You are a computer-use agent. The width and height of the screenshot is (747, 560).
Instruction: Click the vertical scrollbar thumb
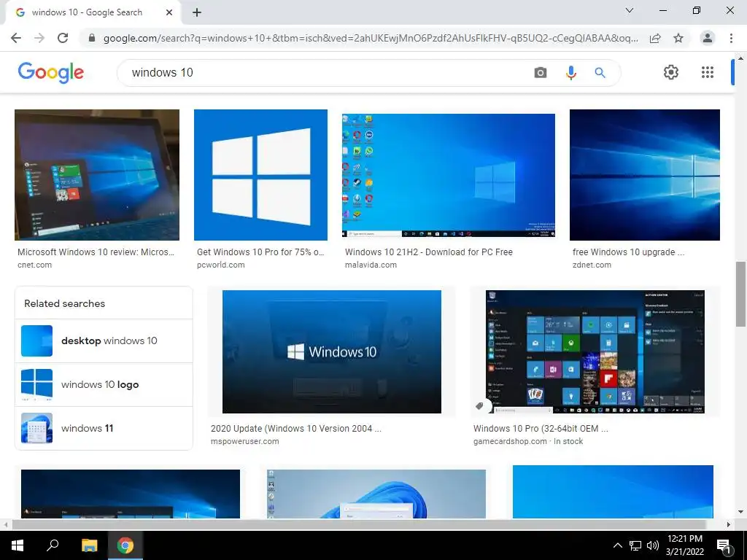pos(740,294)
